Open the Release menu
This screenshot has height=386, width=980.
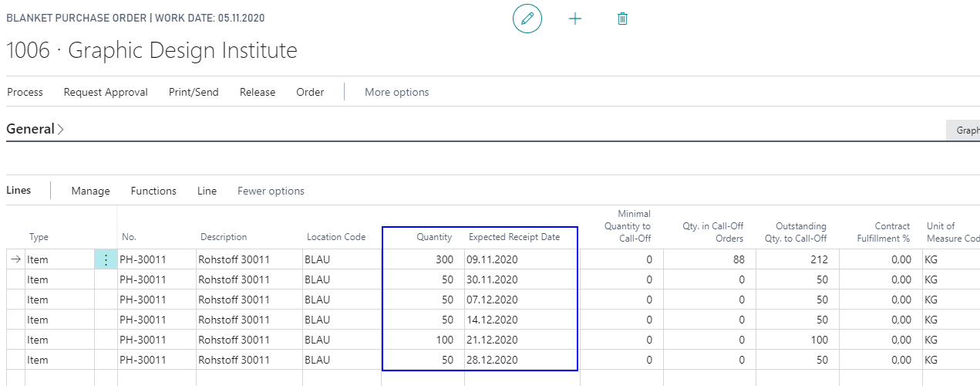258,92
